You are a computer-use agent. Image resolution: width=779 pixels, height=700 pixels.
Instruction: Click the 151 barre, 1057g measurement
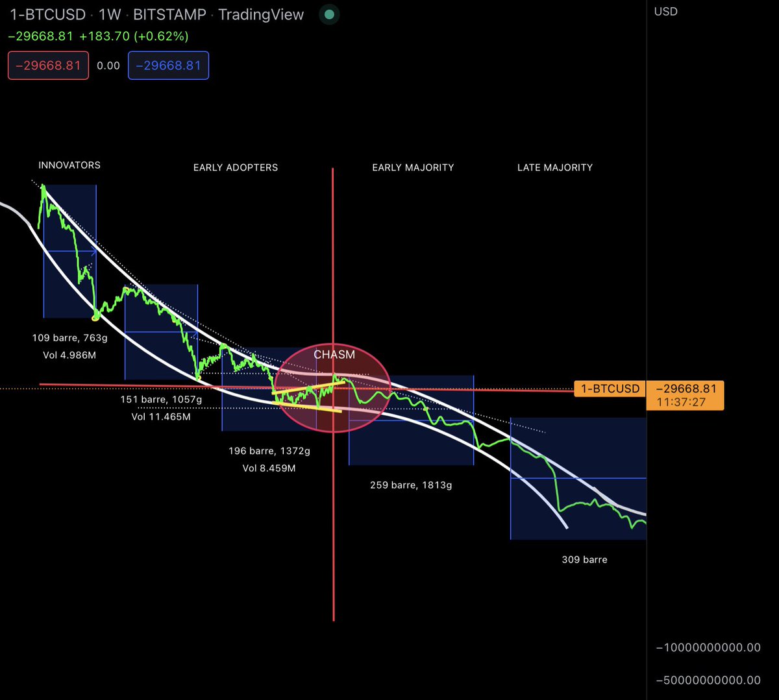tap(161, 400)
